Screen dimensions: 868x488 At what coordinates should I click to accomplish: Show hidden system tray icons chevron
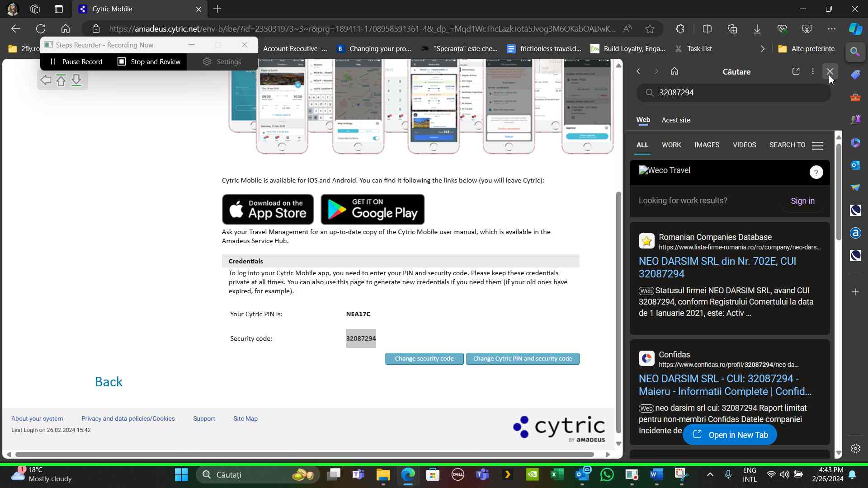(710, 474)
